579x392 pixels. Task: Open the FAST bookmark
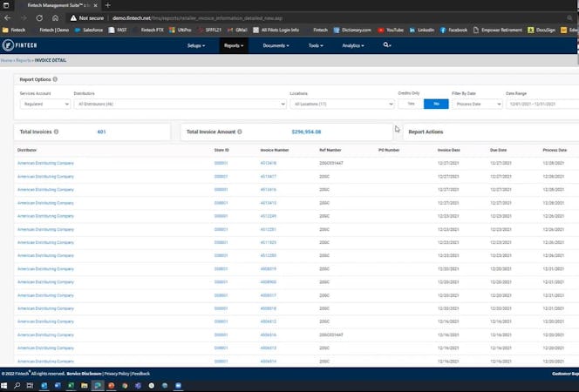tap(118, 30)
